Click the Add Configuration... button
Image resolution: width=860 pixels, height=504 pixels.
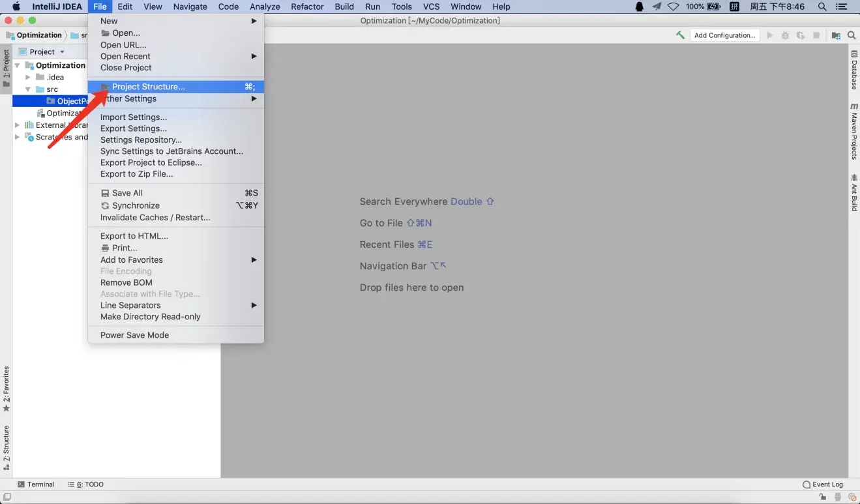coord(725,35)
